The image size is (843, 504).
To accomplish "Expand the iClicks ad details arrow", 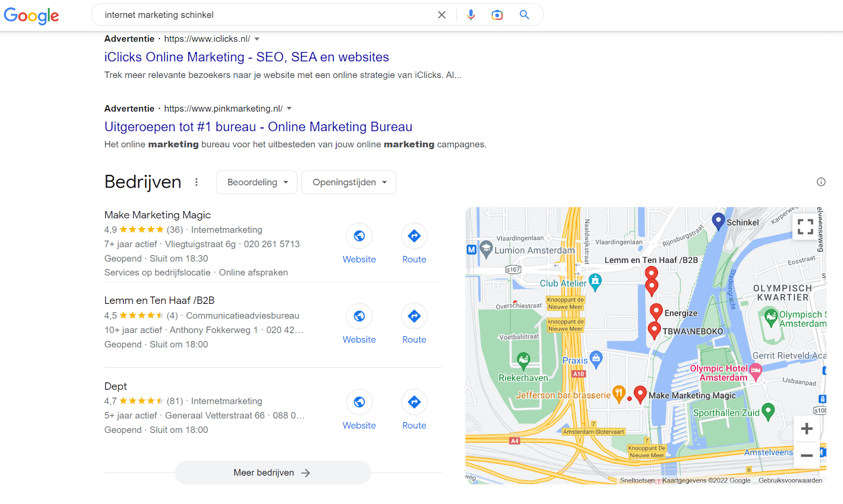I will point(257,38).
